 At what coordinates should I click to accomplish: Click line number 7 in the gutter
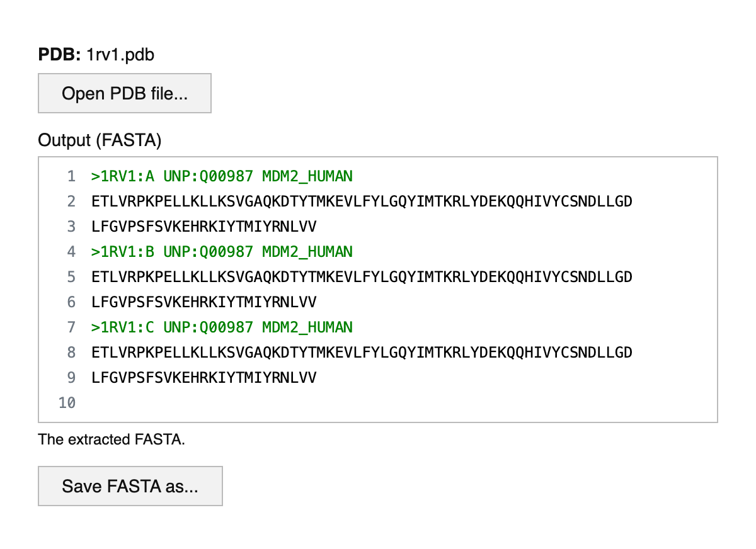[71, 327]
